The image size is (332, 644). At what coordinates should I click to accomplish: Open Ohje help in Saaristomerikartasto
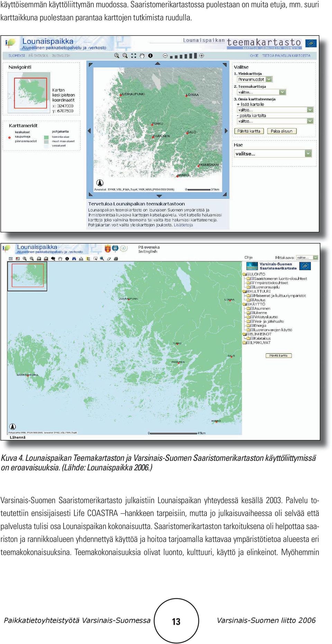tap(248, 257)
